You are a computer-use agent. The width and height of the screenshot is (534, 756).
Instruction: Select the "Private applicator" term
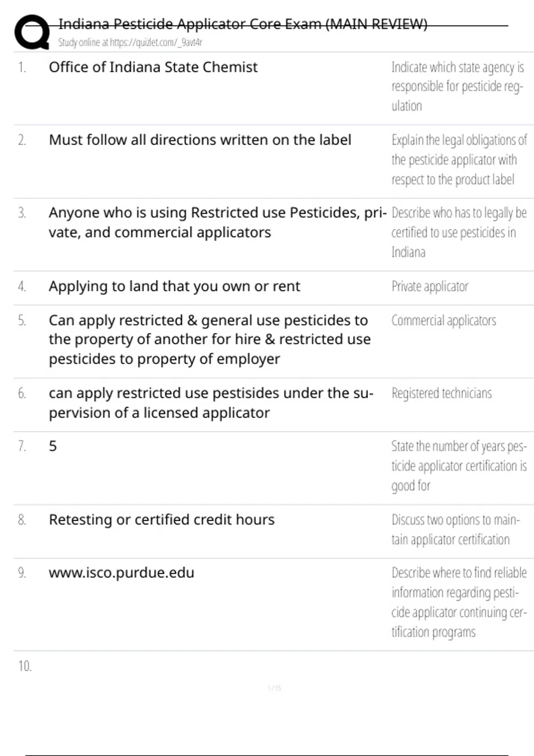click(x=430, y=286)
